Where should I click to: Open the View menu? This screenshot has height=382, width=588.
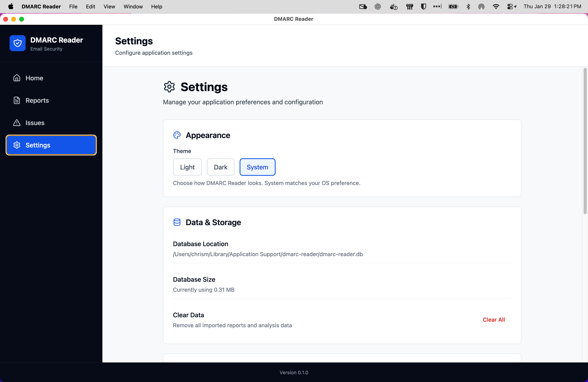(109, 6)
